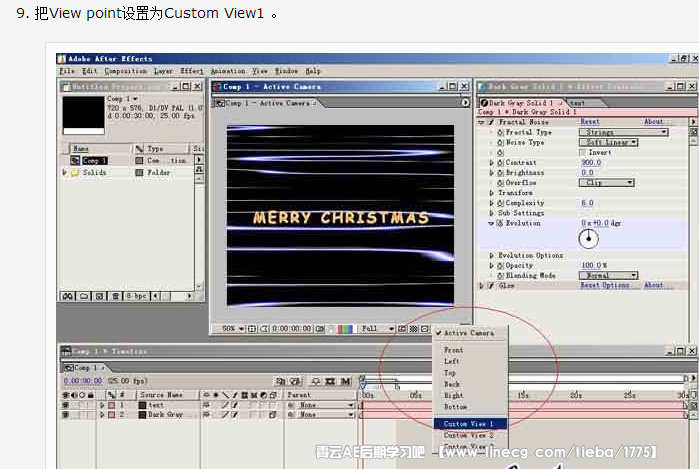
Task: Expand Sub Settings property group
Action: point(491,214)
